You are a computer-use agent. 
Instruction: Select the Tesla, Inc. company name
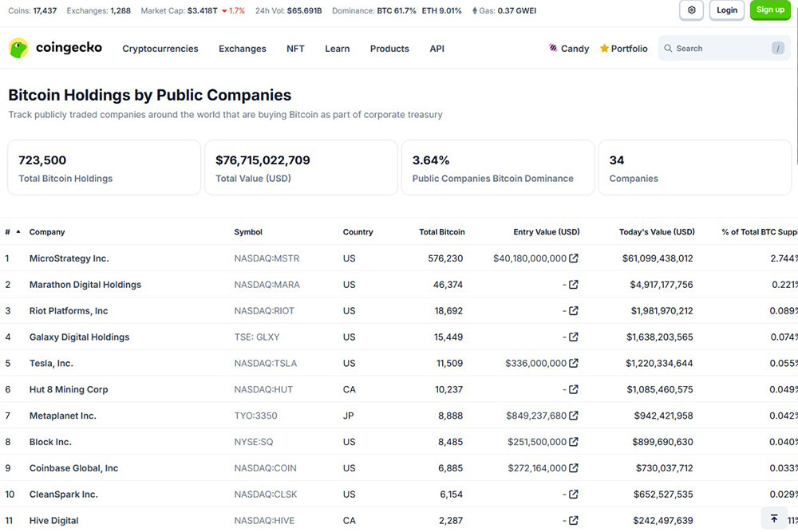coord(51,363)
